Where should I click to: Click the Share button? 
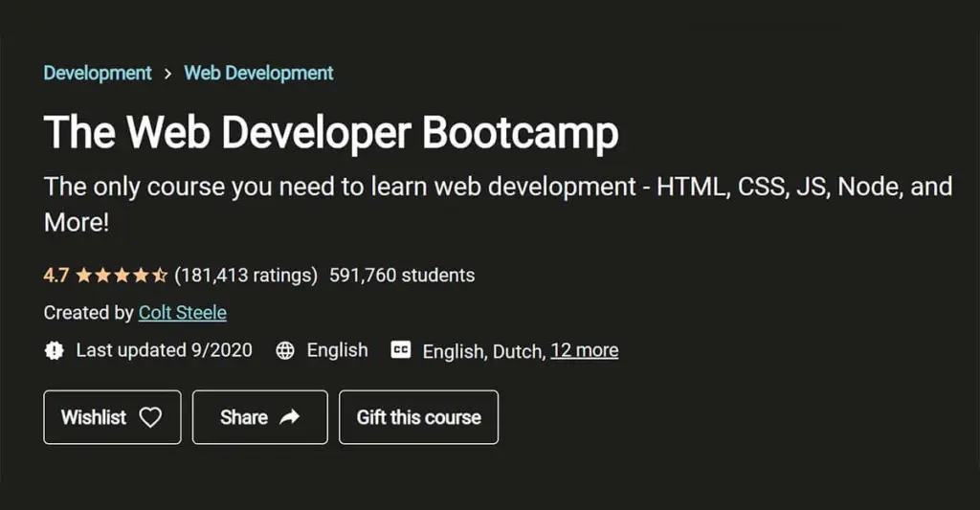point(260,417)
